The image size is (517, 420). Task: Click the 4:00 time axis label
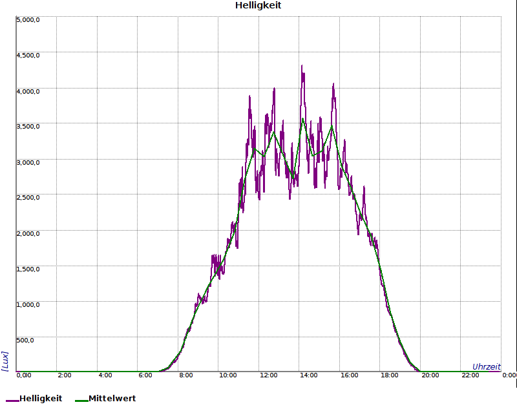[x=105, y=375]
